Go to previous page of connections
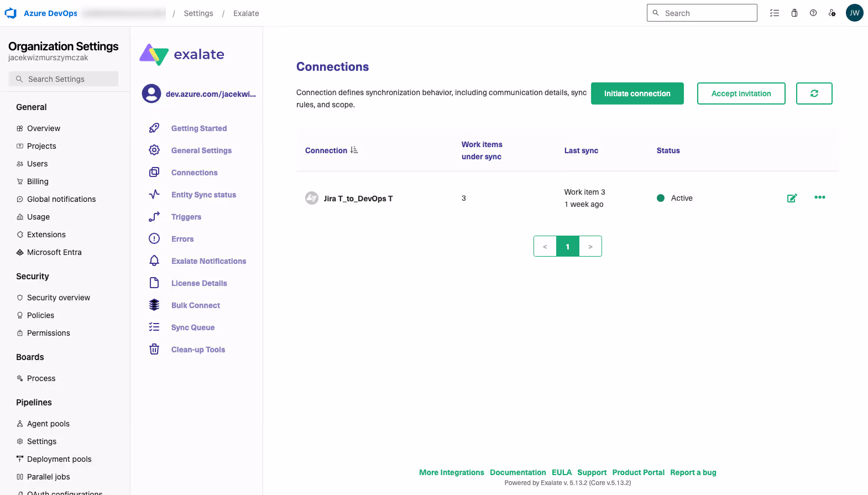Screen dimensions: 868x495 [545, 246]
